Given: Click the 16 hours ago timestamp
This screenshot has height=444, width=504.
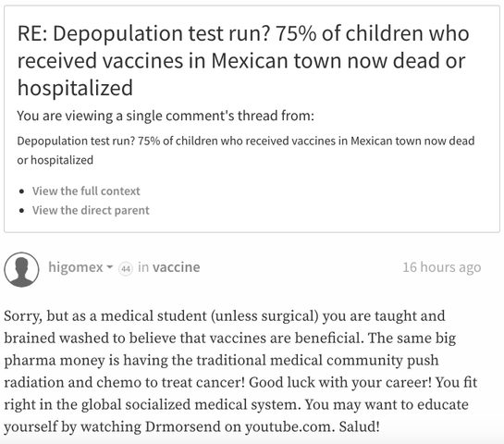Looking at the screenshot, I should pos(442,267).
